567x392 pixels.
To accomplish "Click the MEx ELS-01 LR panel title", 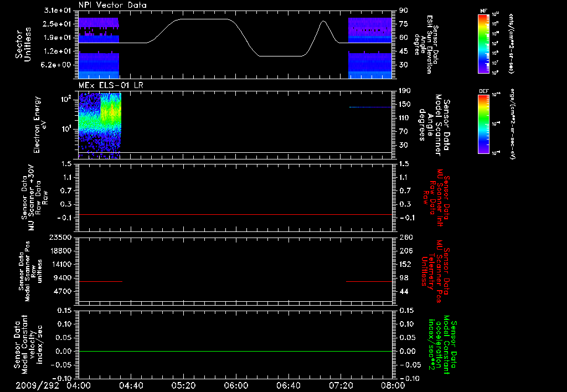I will click(111, 85).
